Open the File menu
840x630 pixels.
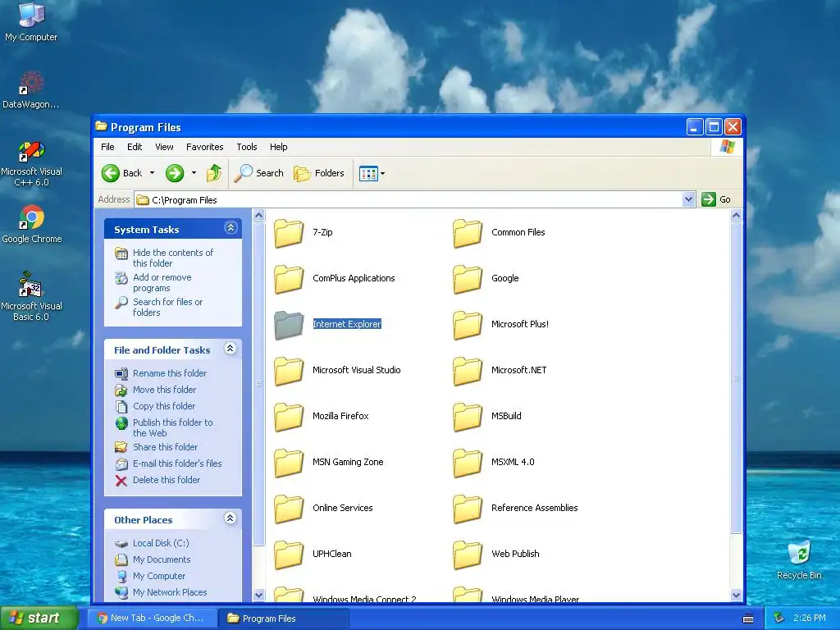107,147
